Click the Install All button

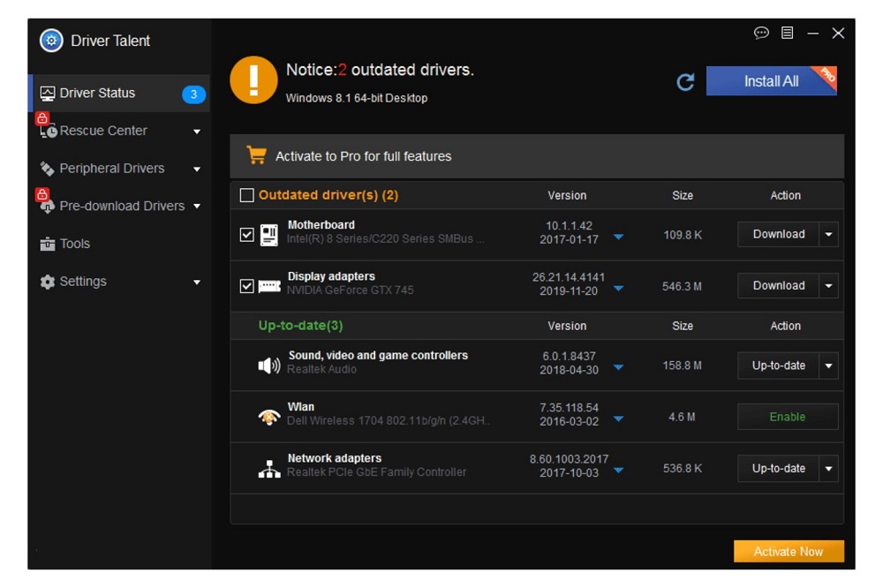[x=771, y=81]
